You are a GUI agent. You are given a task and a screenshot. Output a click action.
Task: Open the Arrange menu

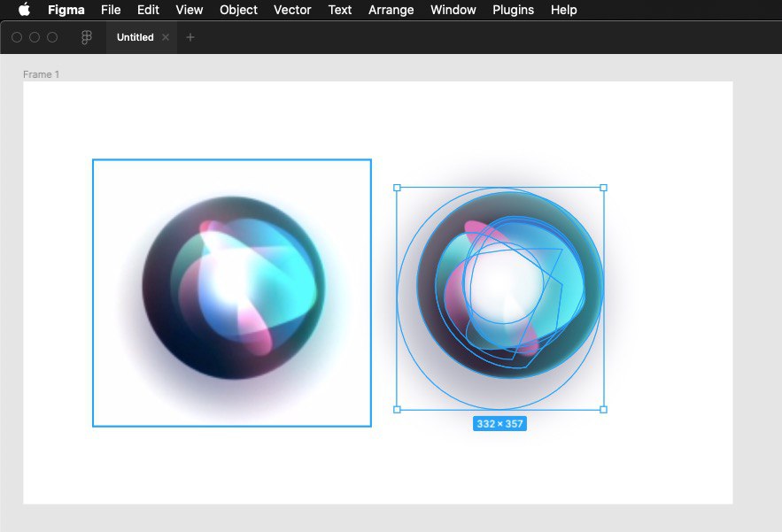(391, 10)
